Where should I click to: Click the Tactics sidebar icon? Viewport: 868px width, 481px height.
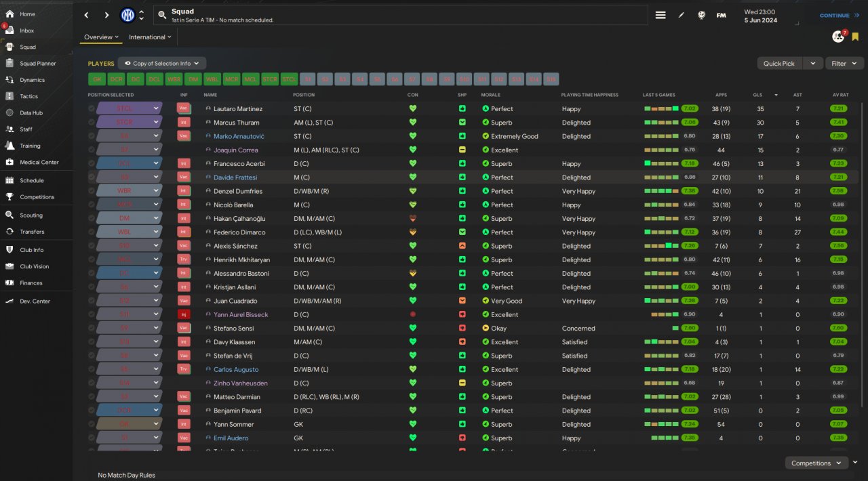click(9, 96)
